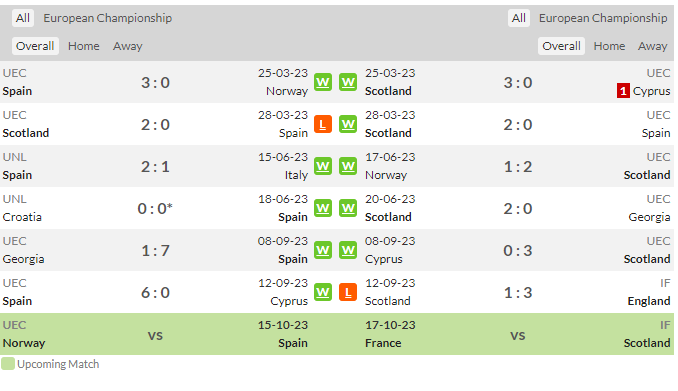The height and width of the screenshot is (391, 678).
Task: Click the W badge for Spain vs Norway
Action: click(x=323, y=82)
